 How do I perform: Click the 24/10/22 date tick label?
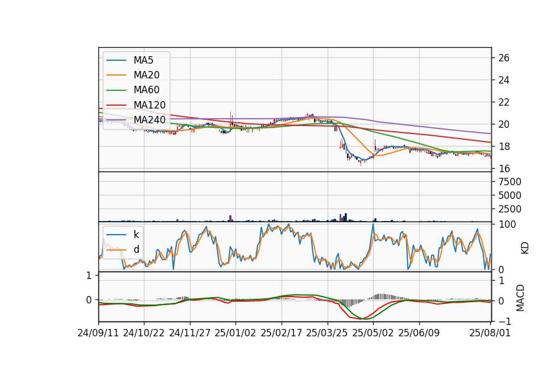tap(144, 333)
